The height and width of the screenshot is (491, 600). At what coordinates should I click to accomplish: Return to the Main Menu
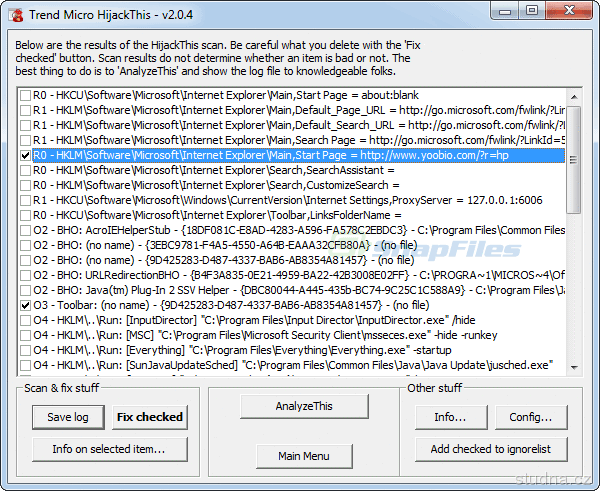coord(304,456)
